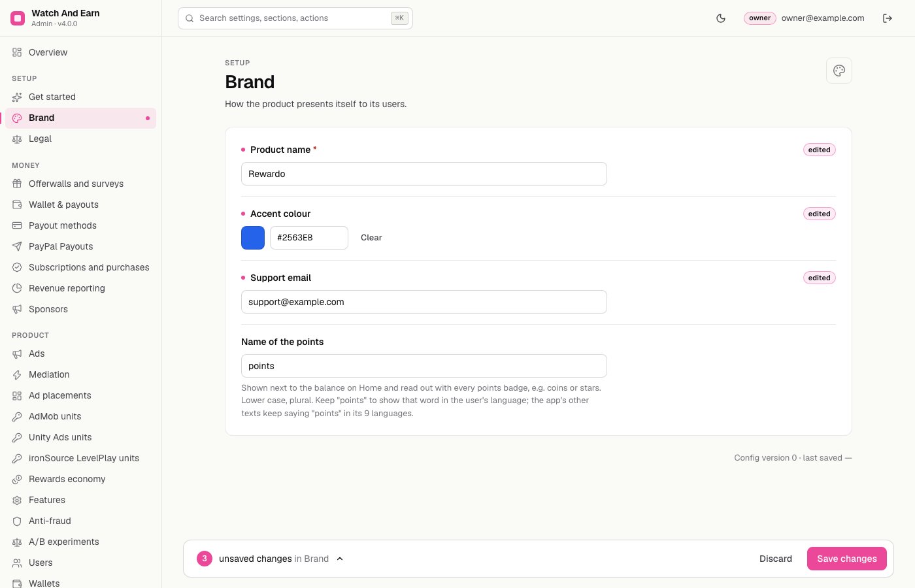Screen dimensions: 915x588
Task: Toggle dark mode moon icon
Action: coord(721,18)
